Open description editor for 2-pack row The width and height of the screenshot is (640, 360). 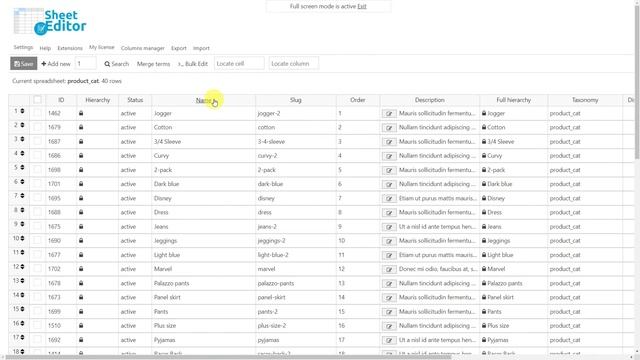(389, 170)
